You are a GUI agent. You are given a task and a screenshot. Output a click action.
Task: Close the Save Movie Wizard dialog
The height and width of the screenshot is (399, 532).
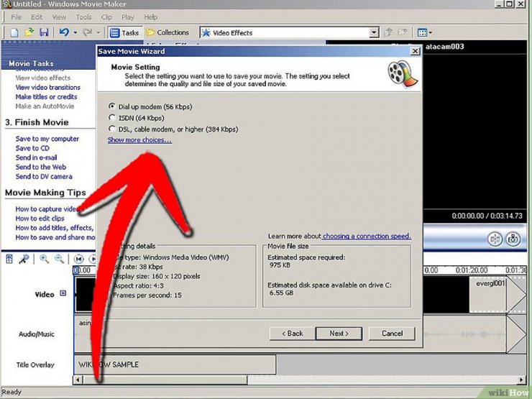click(x=415, y=51)
